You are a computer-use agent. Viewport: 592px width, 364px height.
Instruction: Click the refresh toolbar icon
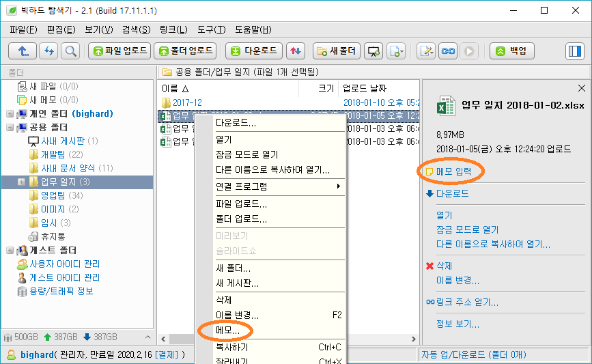click(48, 51)
